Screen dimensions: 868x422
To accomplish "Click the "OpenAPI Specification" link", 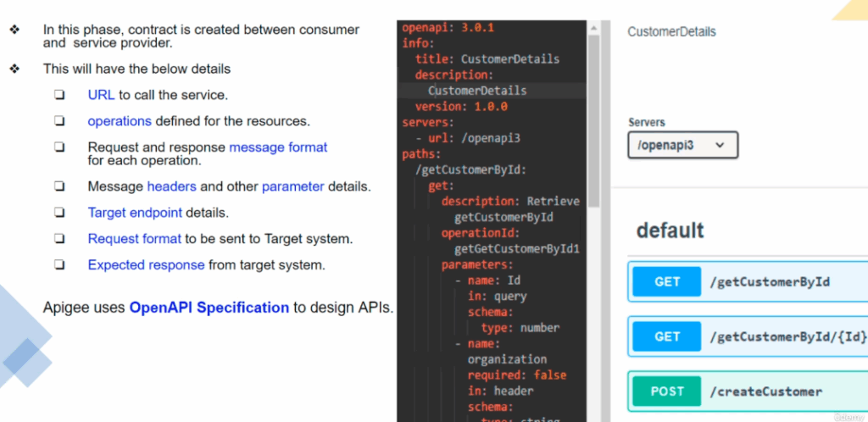I will [x=209, y=308].
